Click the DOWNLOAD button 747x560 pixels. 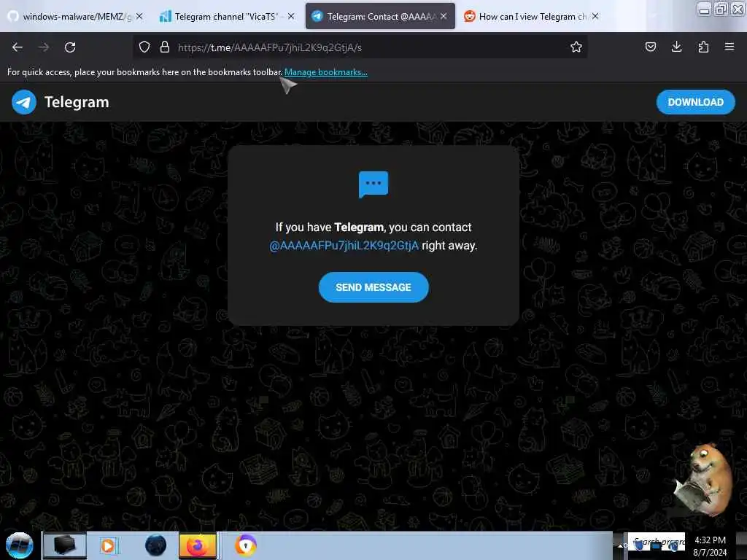(x=695, y=102)
